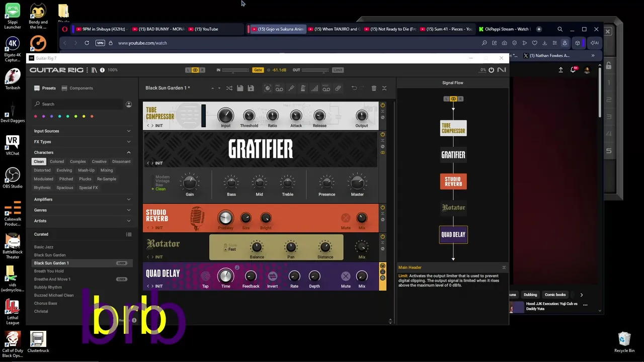This screenshot has height=362, width=644.
Task: Undo the last rack change
Action: (x=354, y=88)
